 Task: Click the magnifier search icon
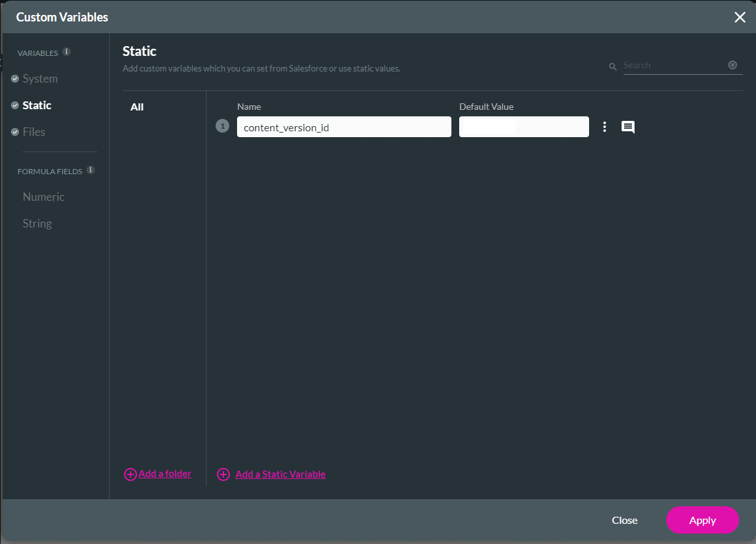[612, 66]
